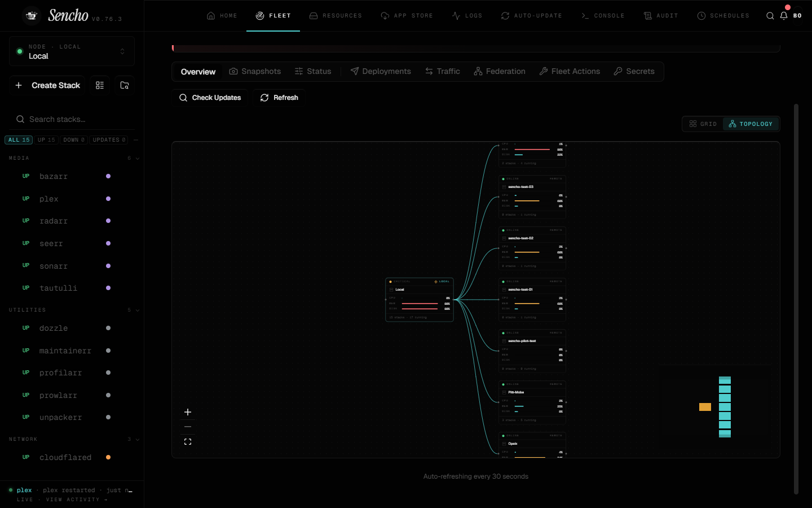Screen dimensions: 812x508
Task: Click the Search stacks input field
Action: 72,119
